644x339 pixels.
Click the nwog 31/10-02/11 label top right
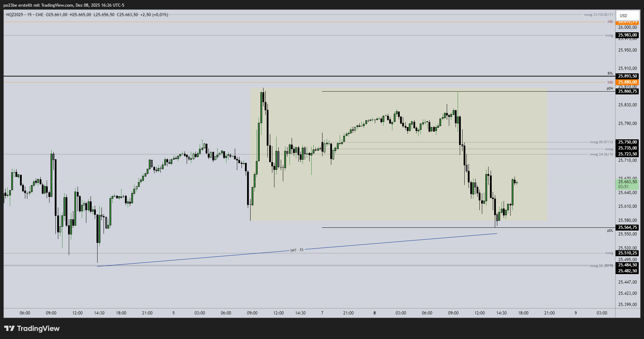pos(598,15)
